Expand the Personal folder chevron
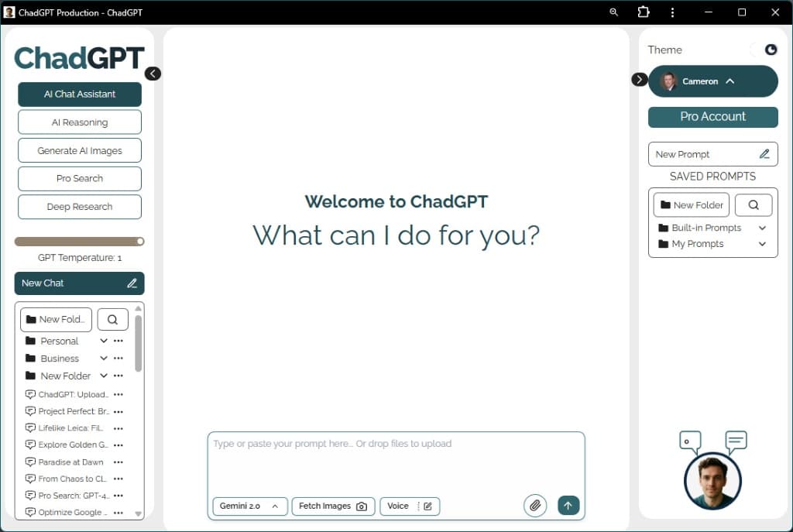This screenshot has width=793, height=532. 104,341
